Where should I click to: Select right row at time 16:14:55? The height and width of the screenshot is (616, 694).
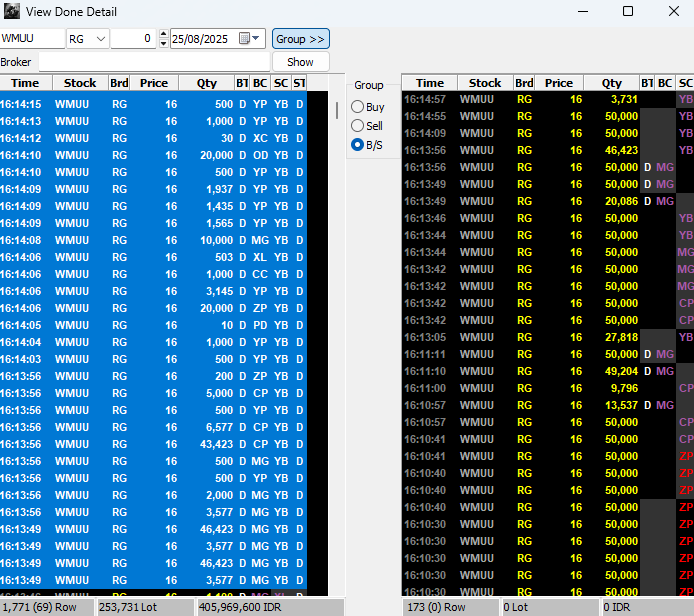(548, 116)
